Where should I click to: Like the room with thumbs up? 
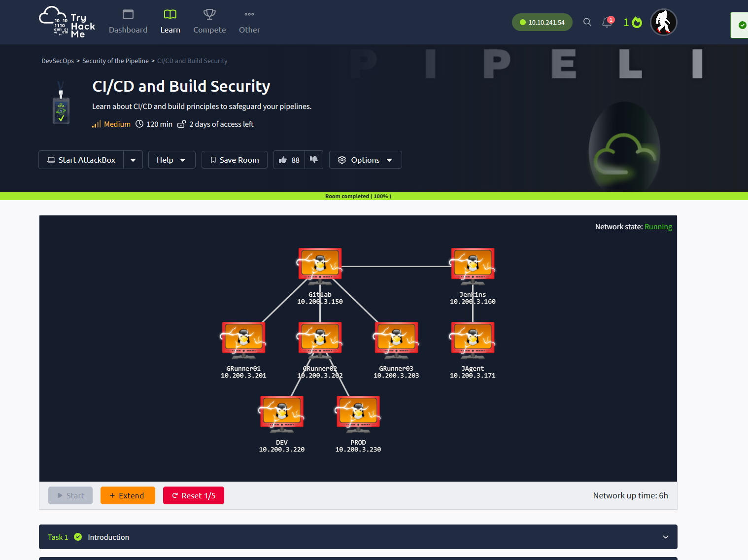289,160
